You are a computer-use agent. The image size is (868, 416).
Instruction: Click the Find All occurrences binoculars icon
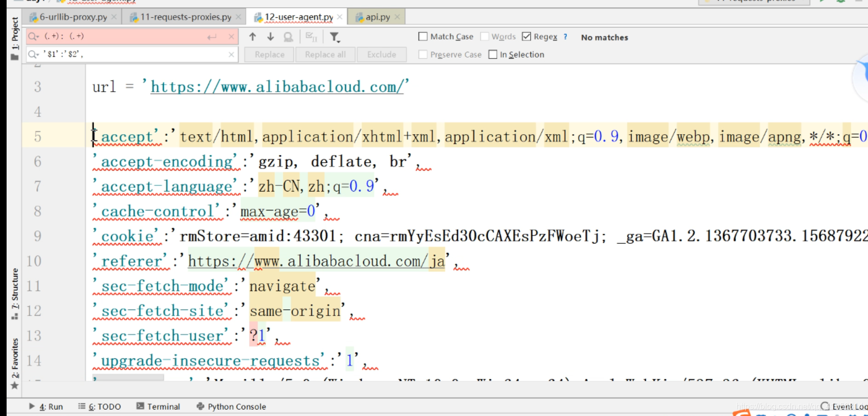(x=288, y=37)
